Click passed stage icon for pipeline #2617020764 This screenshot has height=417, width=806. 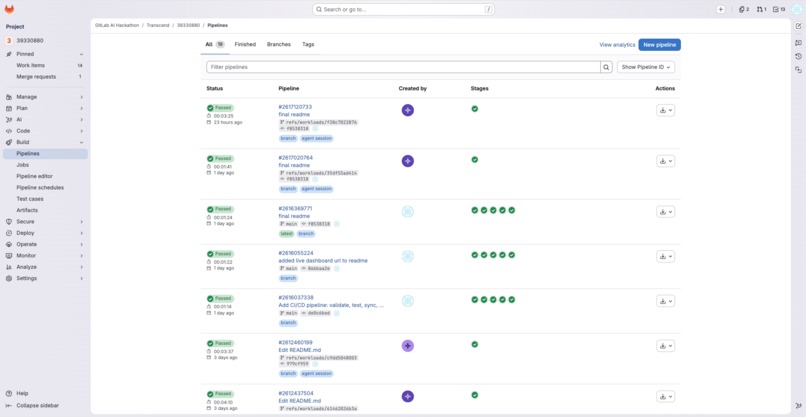tap(474, 159)
